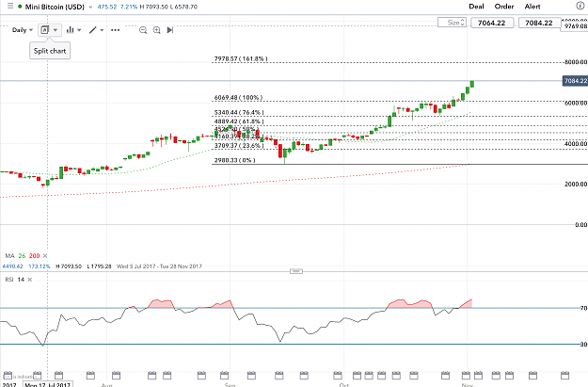Image resolution: width=588 pixels, height=387 pixels.
Task: Open the Order tab
Action: [x=504, y=7]
